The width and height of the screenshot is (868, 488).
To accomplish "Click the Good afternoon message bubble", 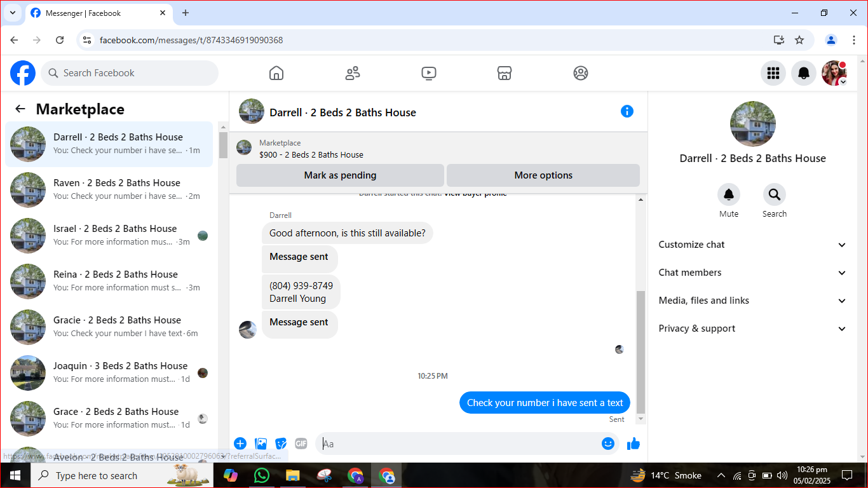I will (348, 233).
